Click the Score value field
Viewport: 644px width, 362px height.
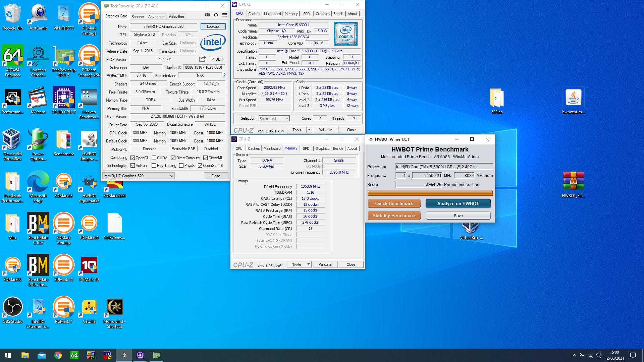coord(419,184)
